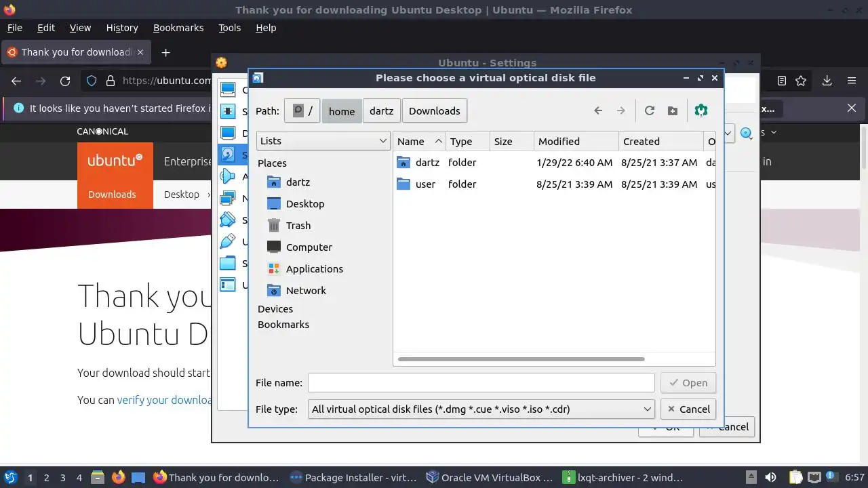Go back in the file dialog history
The height and width of the screenshot is (488, 868).
click(x=598, y=110)
